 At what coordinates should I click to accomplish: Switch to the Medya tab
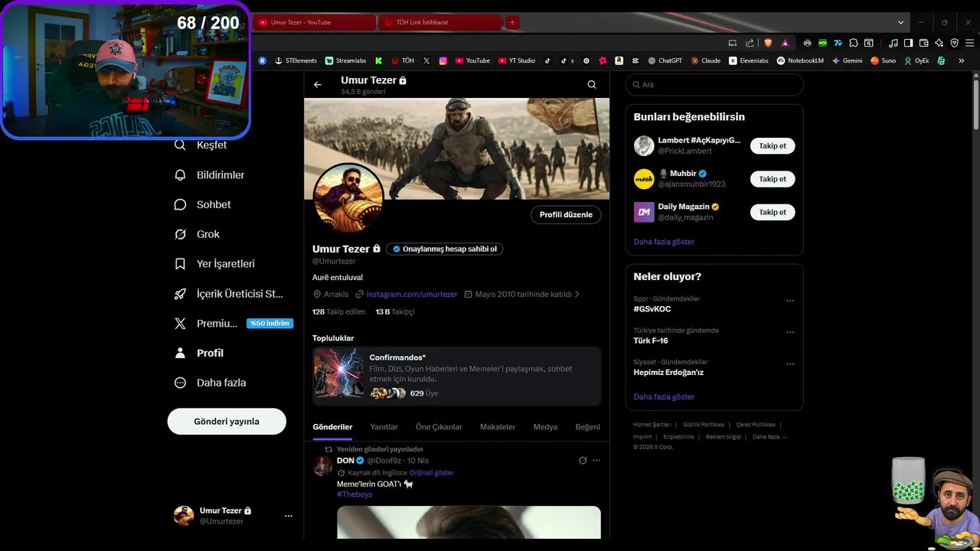click(x=545, y=427)
